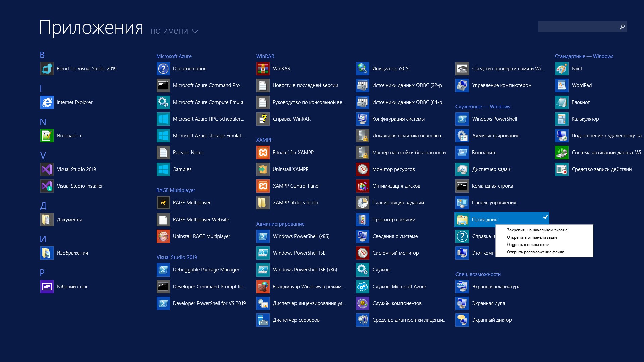This screenshot has width=644, height=362.
Task: Click 'Инициатор iSCSI' label
Action: pos(391,69)
